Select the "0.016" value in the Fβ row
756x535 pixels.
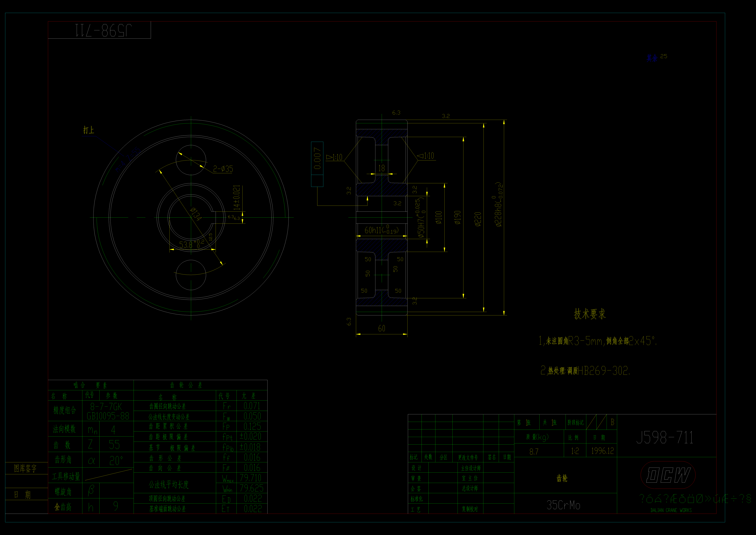252,467
